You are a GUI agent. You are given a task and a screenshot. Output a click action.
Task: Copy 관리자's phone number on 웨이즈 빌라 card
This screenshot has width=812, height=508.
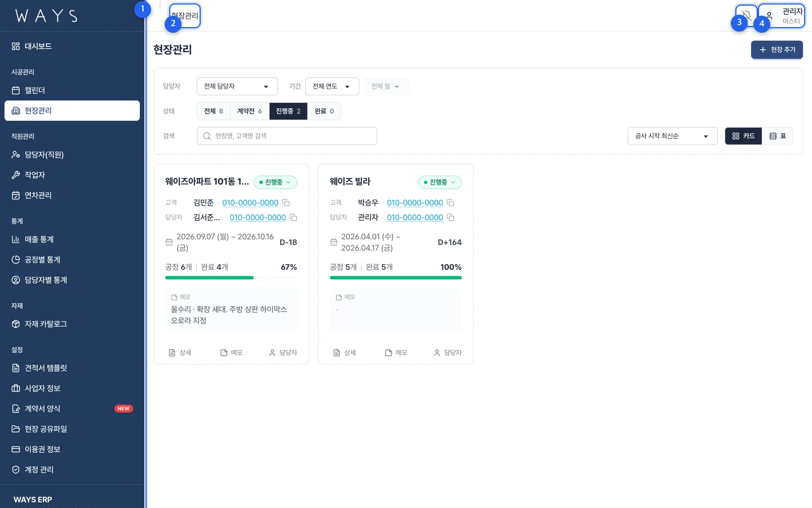tap(451, 217)
